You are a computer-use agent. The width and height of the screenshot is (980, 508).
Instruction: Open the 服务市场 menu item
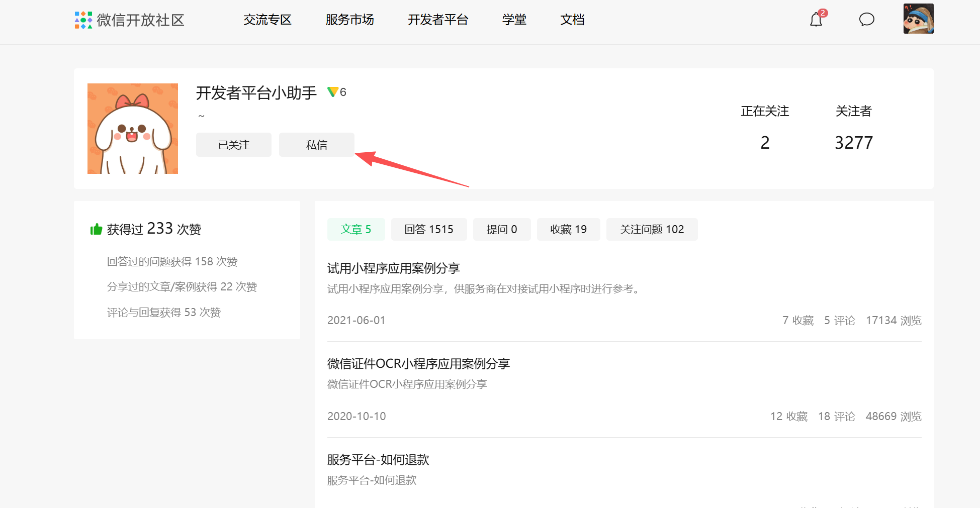click(349, 20)
